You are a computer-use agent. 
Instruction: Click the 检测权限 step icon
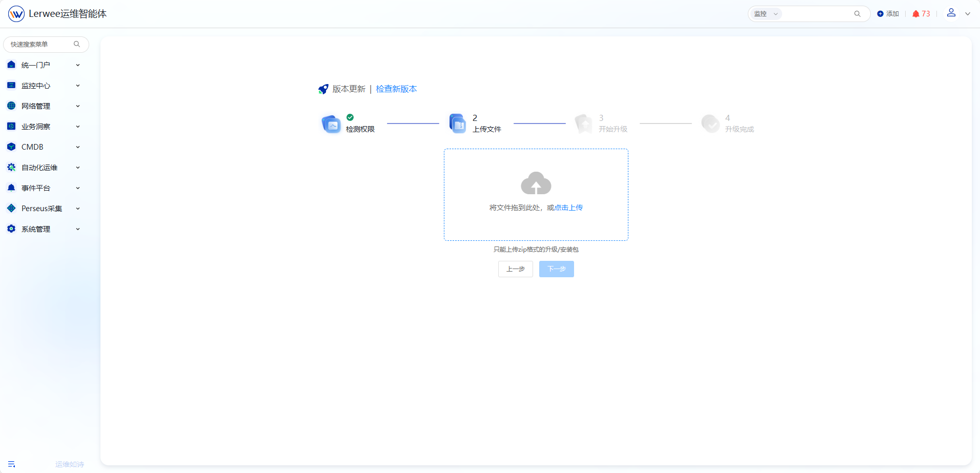[331, 124]
